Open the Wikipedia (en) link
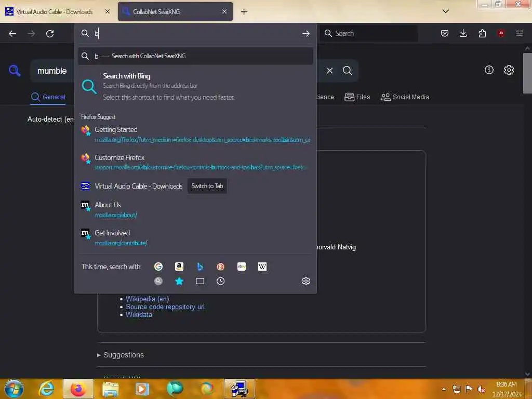 pyautogui.click(x=147, y=299)
